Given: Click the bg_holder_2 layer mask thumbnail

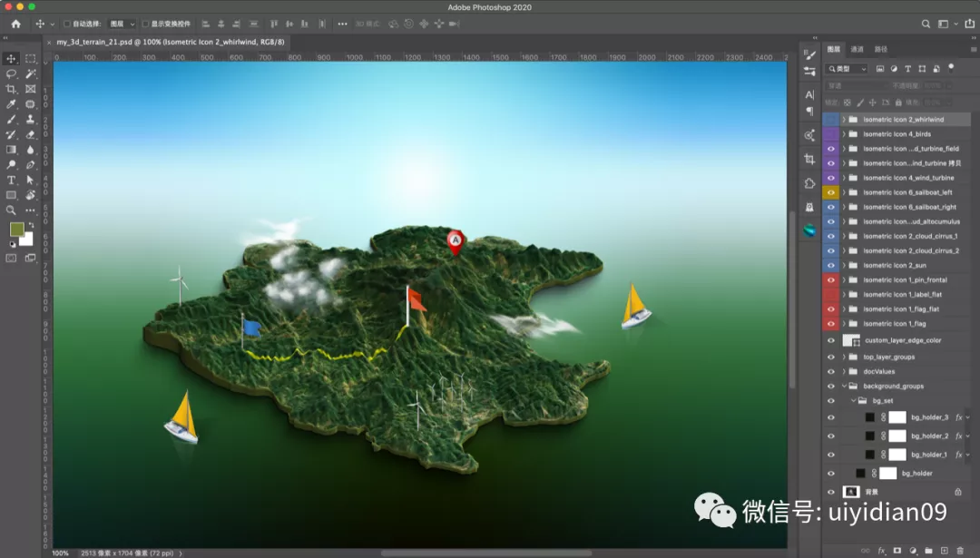Looking at the screenshot, I should (897, 436).
